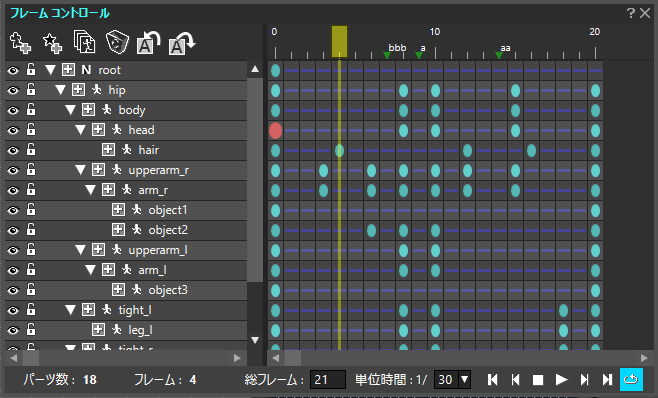Click the A with left-curving arrow icon

[149, 43]
